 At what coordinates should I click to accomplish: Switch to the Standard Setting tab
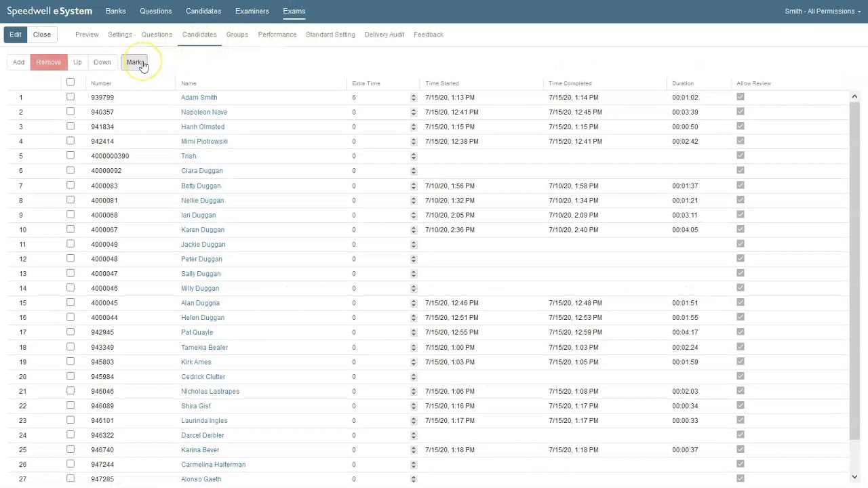pyautogui.click(x=330, y=35)
